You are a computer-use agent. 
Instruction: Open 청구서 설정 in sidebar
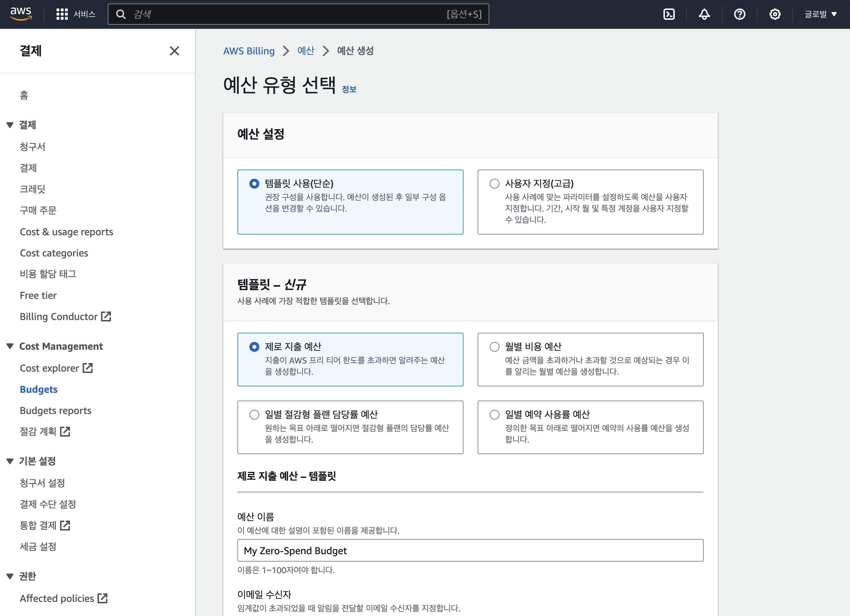pos(42,482)
